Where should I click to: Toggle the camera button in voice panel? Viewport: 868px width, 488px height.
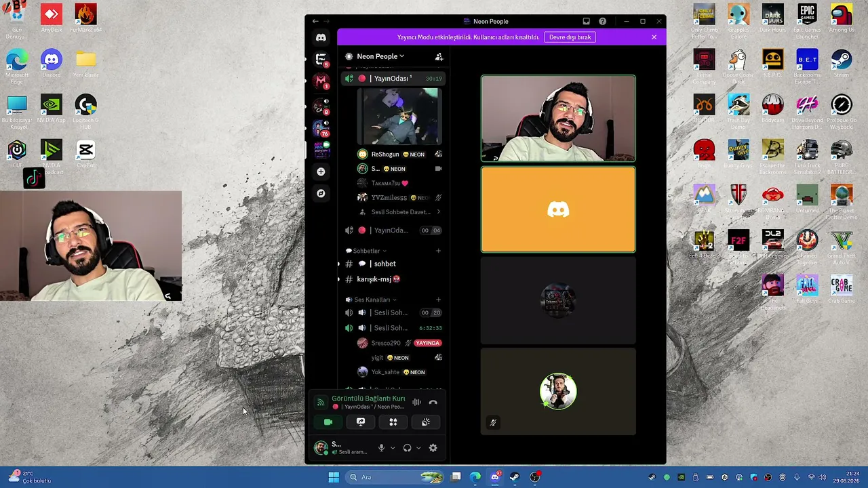pos(328,422)
